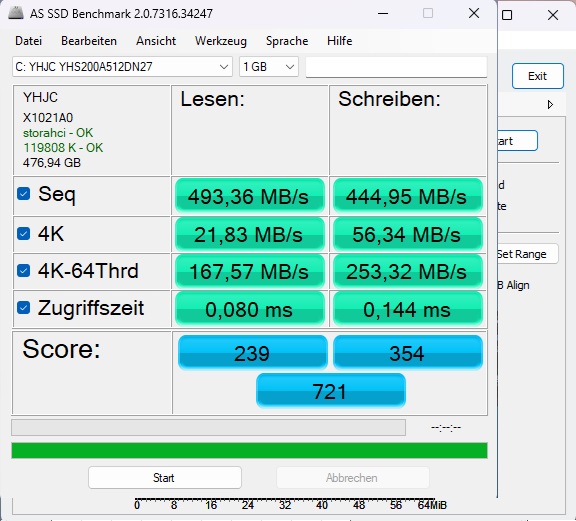Toggle the Seq test checkbox
Screen dimensions: 576x521
pyautogui.click(x=24, y=194)
